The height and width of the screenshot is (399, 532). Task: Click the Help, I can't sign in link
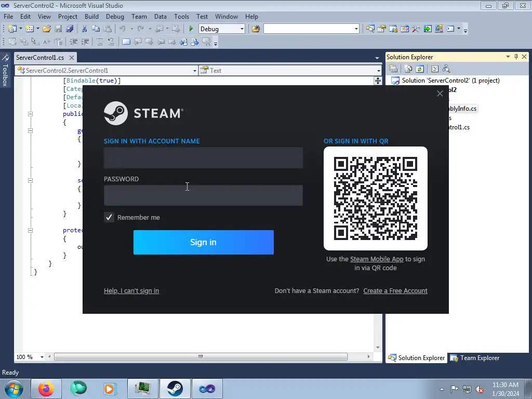(131, 291)
